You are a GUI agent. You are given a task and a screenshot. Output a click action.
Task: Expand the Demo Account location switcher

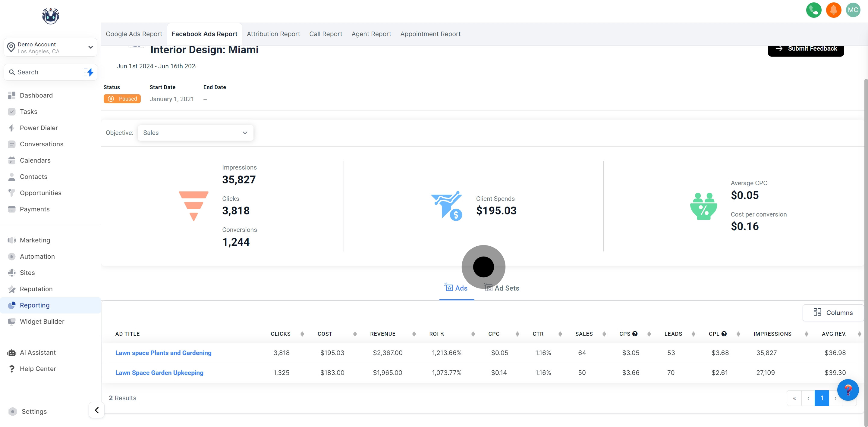coord(51,48)
